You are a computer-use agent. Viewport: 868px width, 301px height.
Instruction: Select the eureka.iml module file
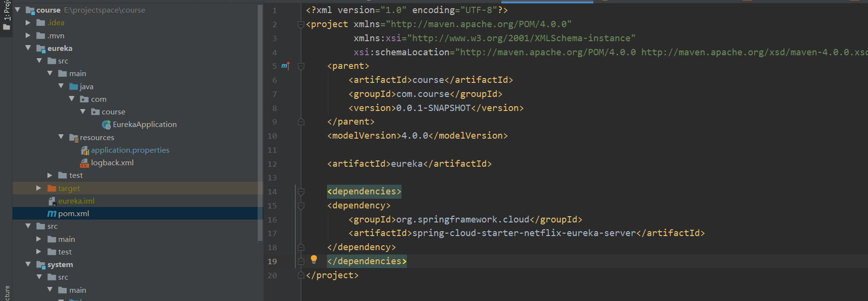coord(76,201)
